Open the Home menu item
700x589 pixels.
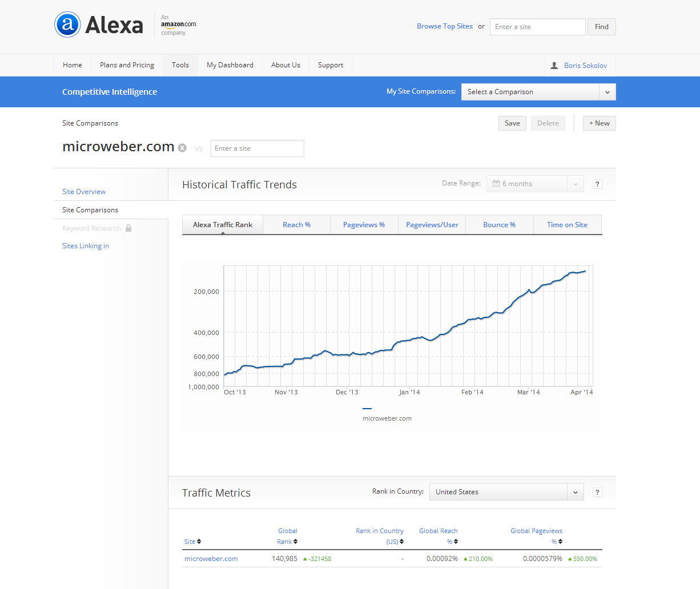click(73, 65)
